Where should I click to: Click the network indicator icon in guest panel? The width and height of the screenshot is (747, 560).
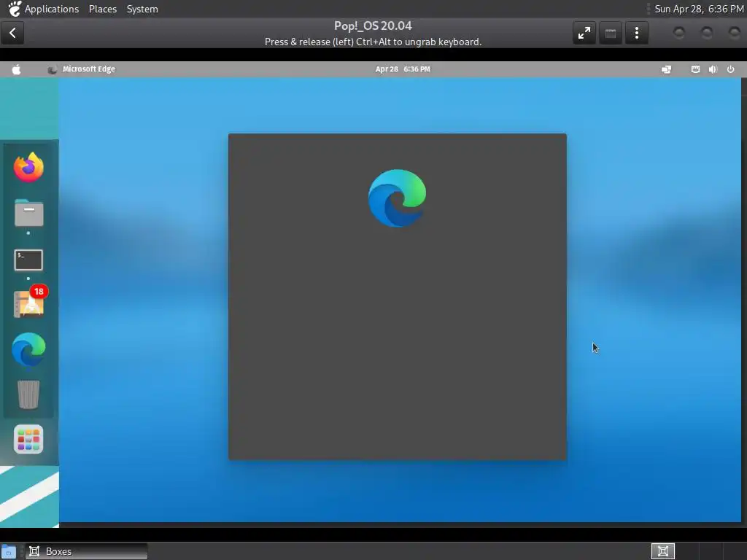[x=695, y=69]
